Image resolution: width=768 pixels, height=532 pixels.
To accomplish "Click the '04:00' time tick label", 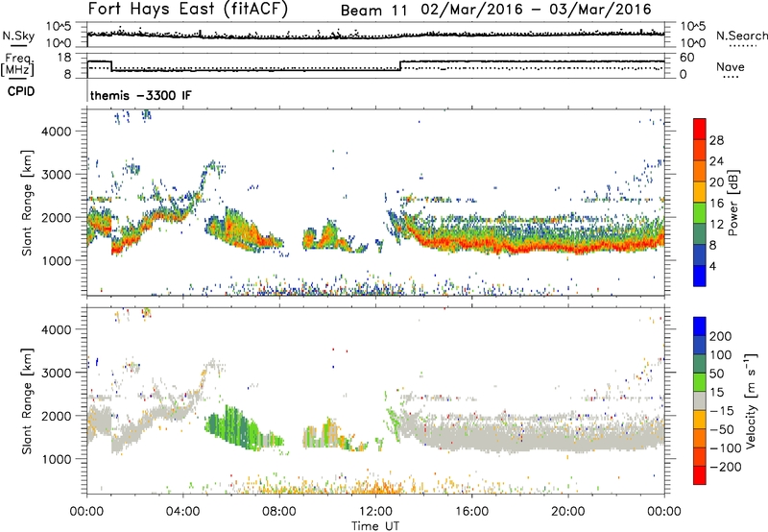I will click(182, 512).
